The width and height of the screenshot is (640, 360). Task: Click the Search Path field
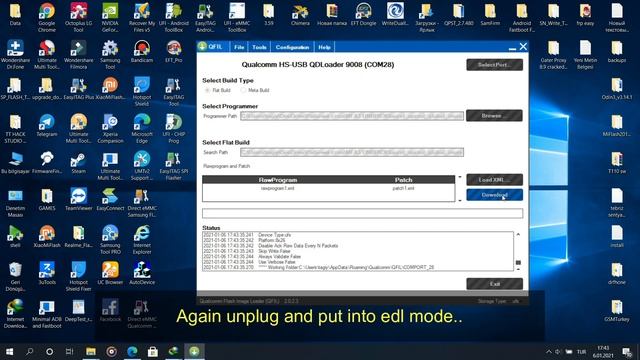[x=352, y=152]
